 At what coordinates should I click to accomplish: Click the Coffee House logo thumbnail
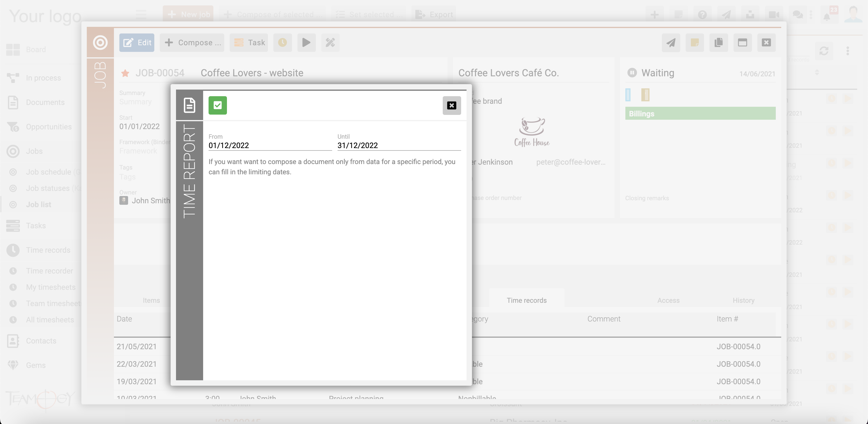pos(532,132)
